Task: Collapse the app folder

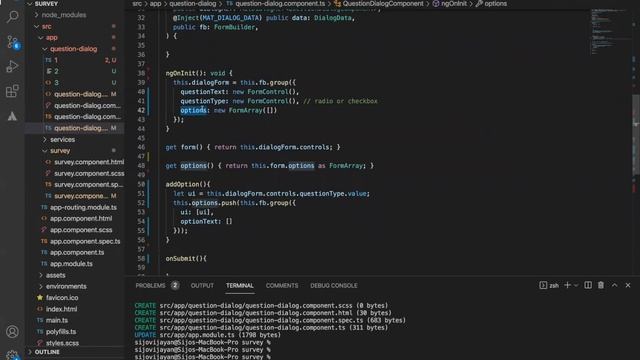Action: point(51,38)
